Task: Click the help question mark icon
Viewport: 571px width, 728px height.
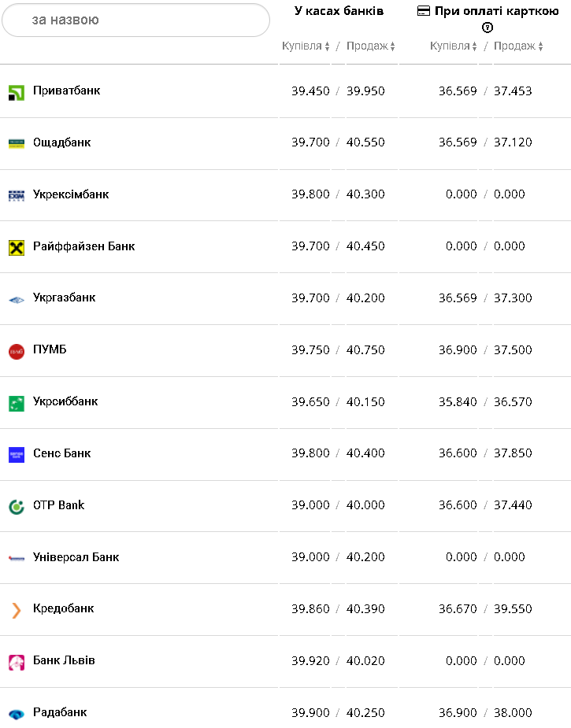Action: (x=488, y=28)
